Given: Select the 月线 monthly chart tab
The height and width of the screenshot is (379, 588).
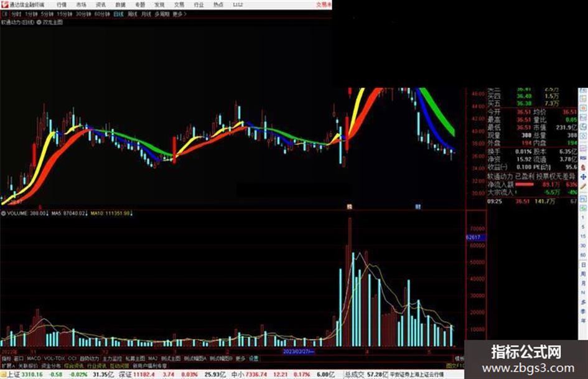Looking at the screenshot, I should 146,14.
